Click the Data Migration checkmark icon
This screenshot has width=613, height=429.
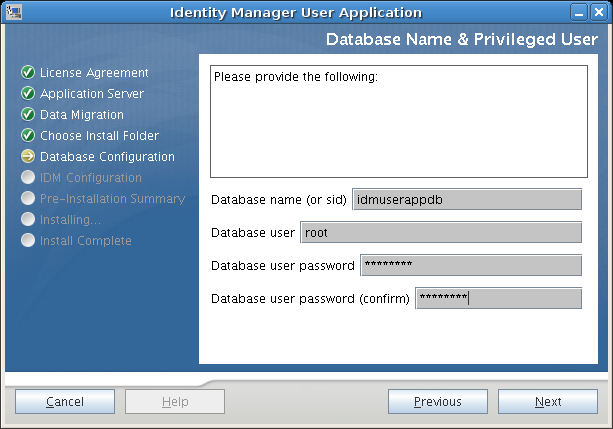click(x=28, y=115)
